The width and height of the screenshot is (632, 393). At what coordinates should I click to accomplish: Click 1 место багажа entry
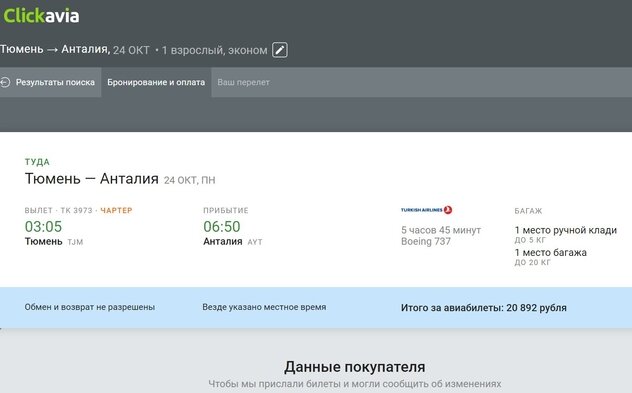[551, 253]
